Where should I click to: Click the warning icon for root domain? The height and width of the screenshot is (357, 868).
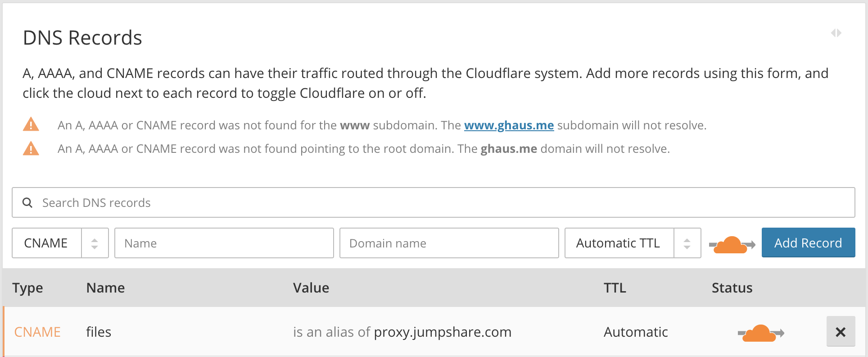click(31, 148)
